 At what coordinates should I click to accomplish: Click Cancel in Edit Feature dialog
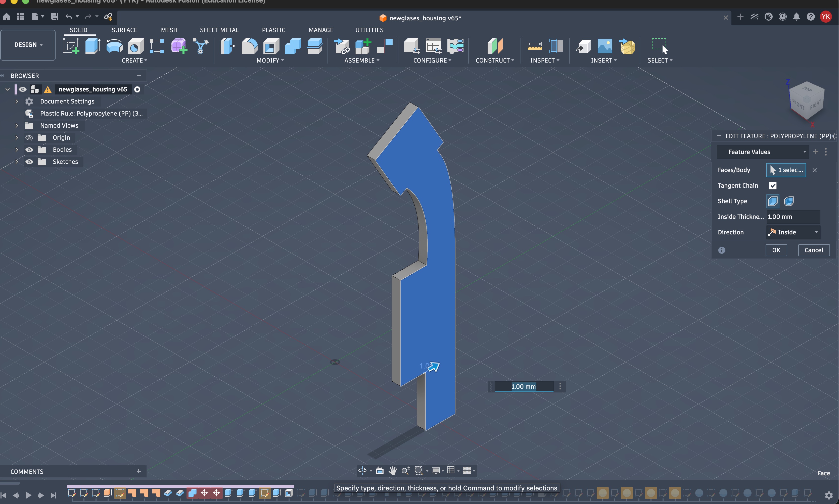click(814, 250)
